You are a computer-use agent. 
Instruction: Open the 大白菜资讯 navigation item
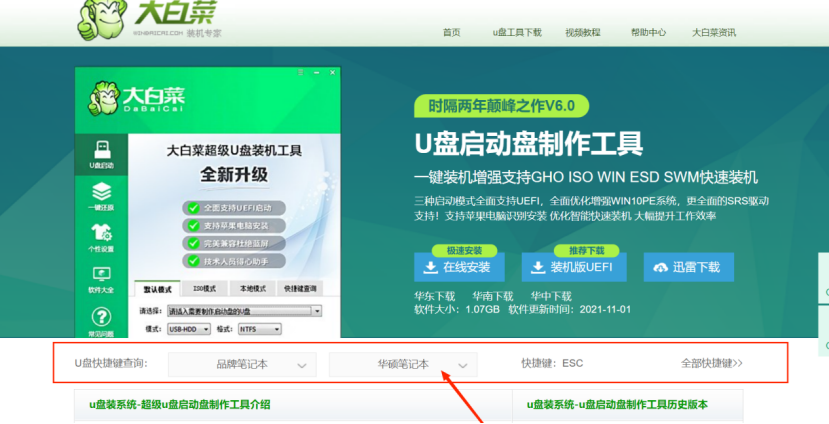[714, 32]
